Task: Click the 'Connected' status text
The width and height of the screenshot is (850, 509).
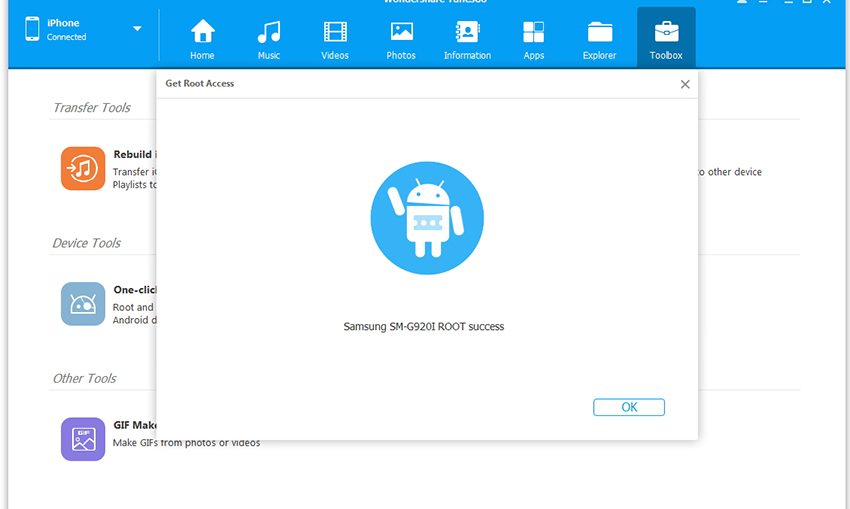Action: [67, 37]
